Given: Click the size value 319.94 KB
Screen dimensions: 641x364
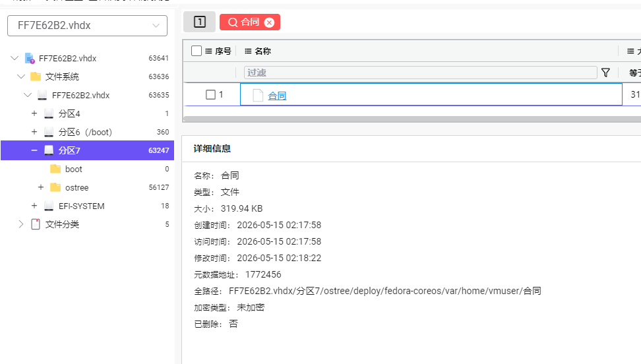Looking at the screenshot, I should pyautogui.click(x=241, y=208).
